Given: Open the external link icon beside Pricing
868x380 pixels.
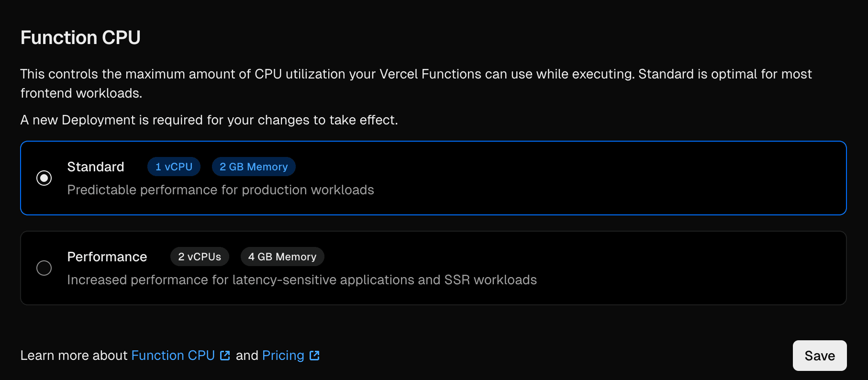Looking at the screenshot, I should click(x=314, y=356).
